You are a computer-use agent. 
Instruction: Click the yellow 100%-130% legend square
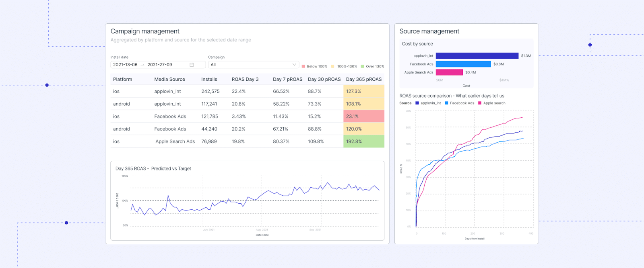332,66
